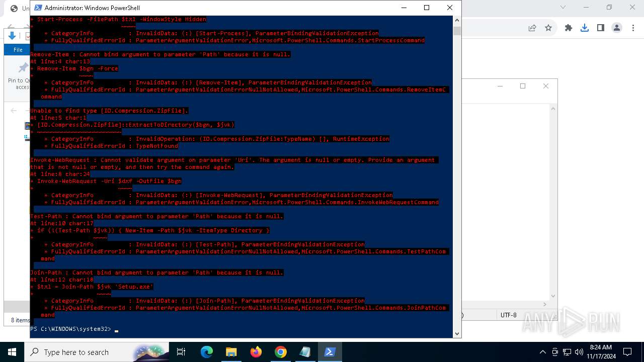Click the 'Unable to find type [IO.Compression.ZipFile].' line

click(109, 111)
